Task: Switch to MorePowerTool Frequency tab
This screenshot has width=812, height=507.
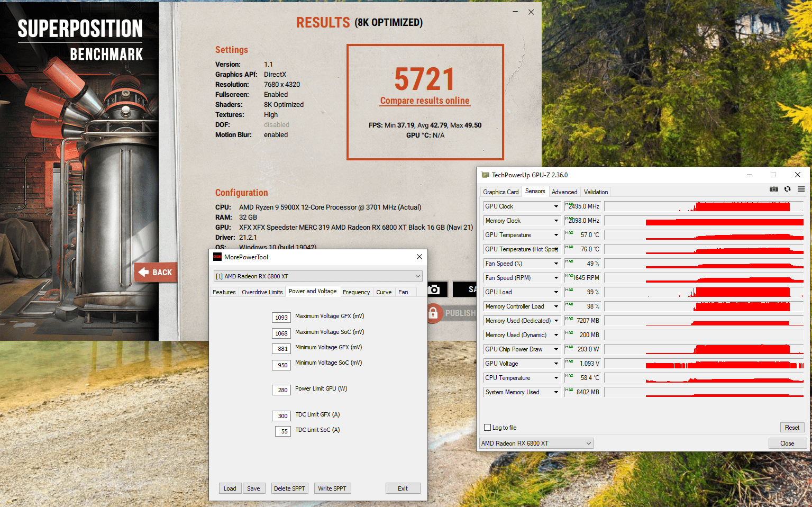Action: click(357, 292)
